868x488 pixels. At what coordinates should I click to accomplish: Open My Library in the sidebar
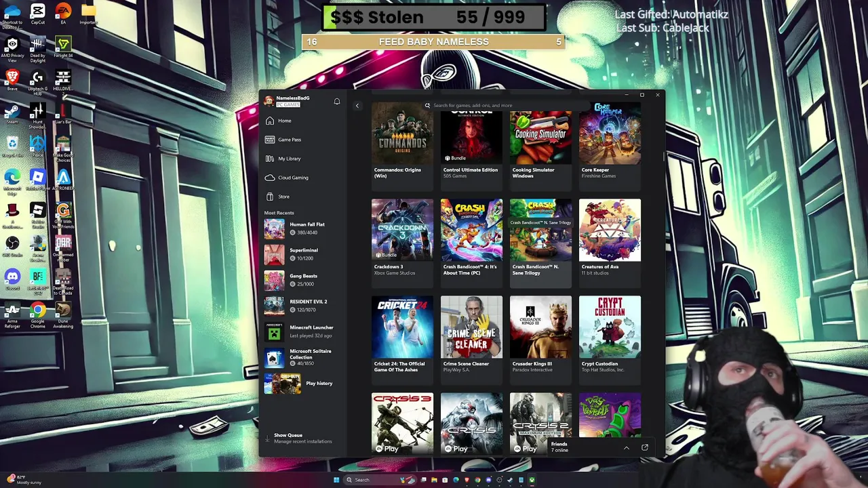(x=304, y=159)
